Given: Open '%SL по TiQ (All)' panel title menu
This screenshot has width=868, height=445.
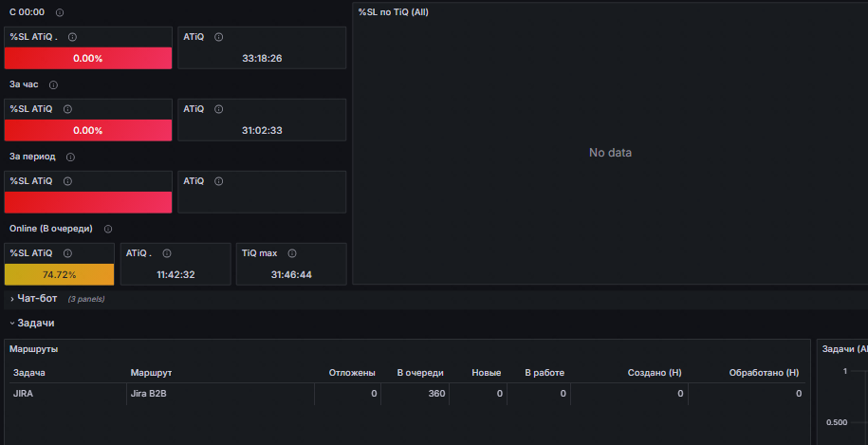Looking at the screenshot, I should (393, 12).
